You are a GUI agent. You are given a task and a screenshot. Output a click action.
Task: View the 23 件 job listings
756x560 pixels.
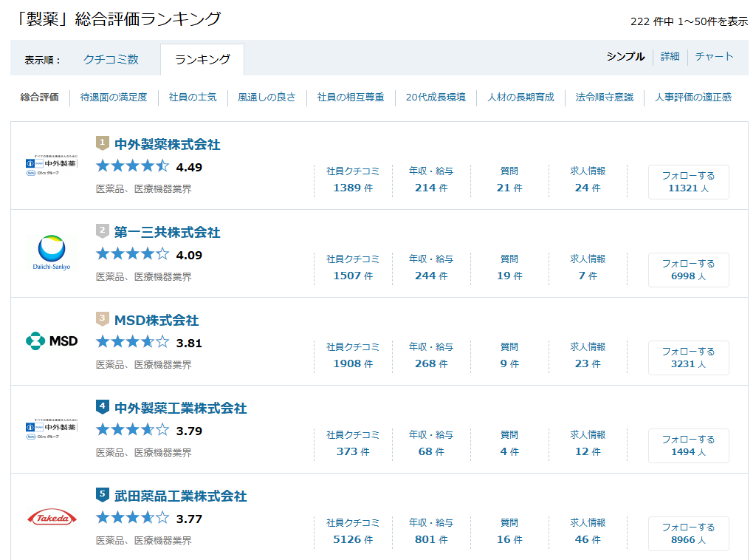(x=588, y=363)
